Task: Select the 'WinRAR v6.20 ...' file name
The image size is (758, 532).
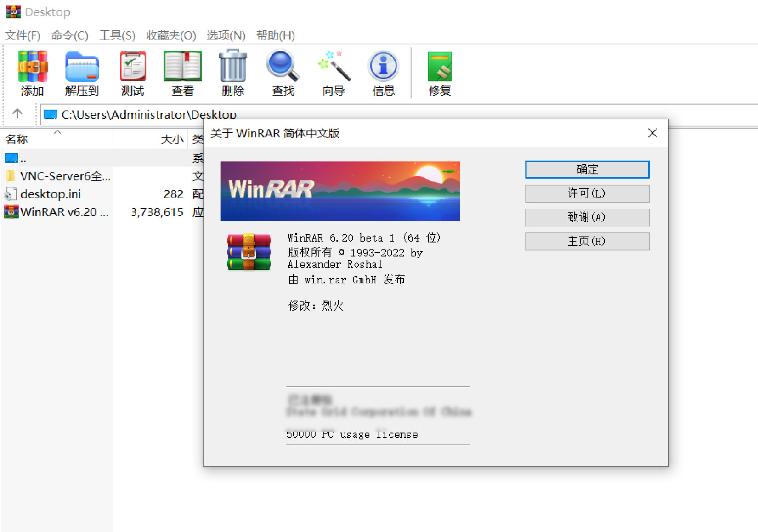Action: [x=64, y=212]
